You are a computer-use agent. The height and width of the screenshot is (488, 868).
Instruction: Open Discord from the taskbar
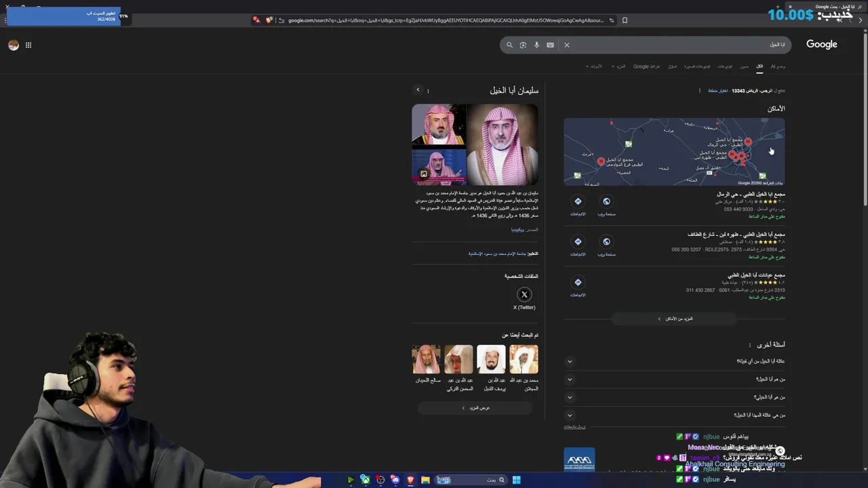pyautogui.click(x=395, y=480)
